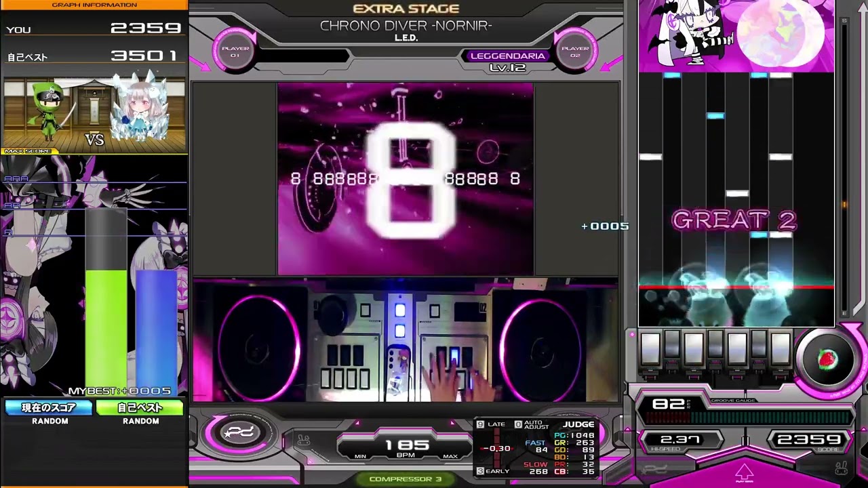Click the +0005 score difference indicator

pyautogui.click(x=605, y=226)
